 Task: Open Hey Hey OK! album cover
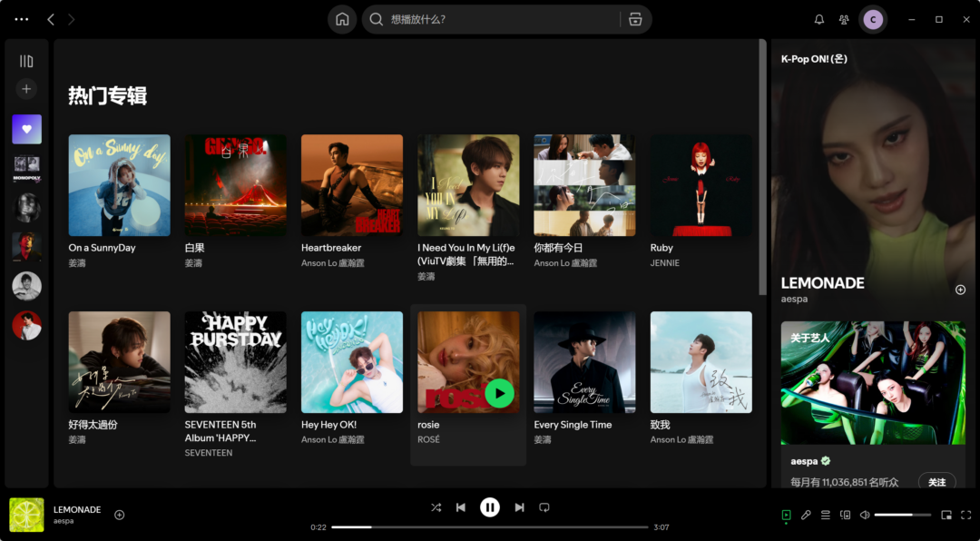[352, 362]
